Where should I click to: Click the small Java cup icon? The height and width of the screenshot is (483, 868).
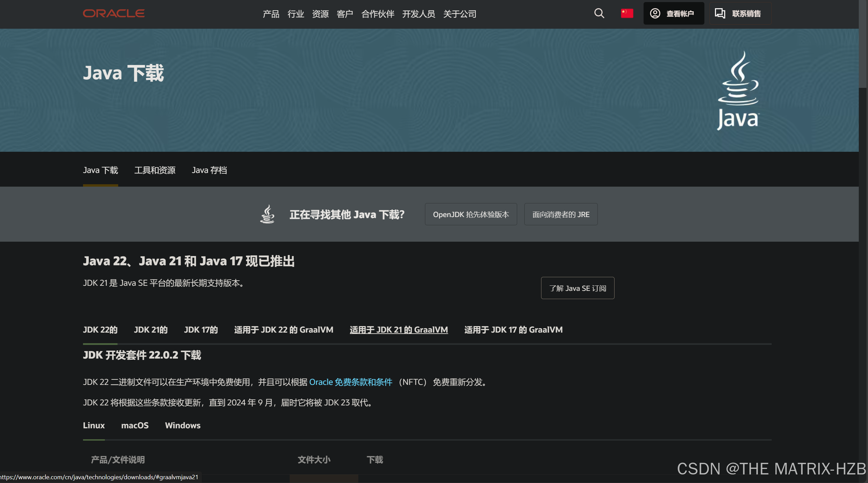(x=267, y=214)
